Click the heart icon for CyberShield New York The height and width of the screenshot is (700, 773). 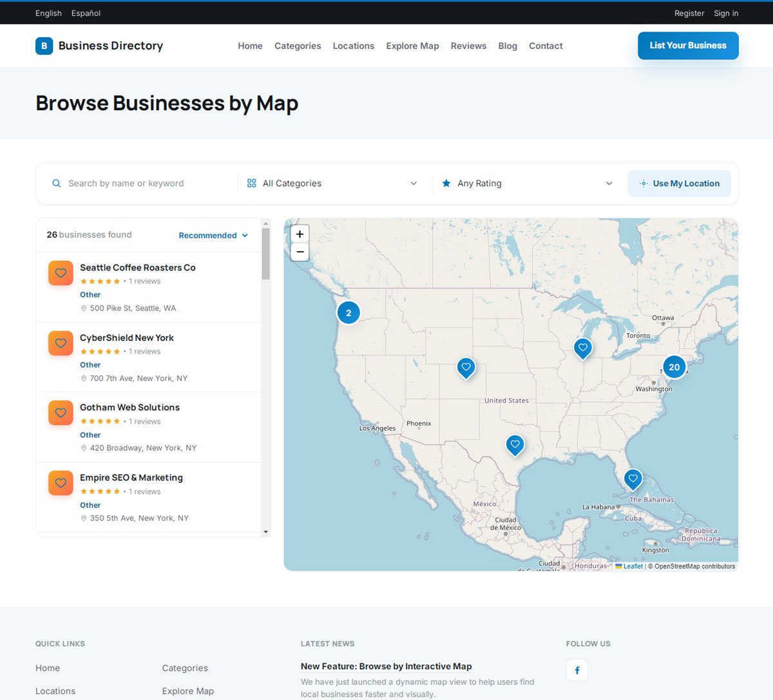point(61,343)
